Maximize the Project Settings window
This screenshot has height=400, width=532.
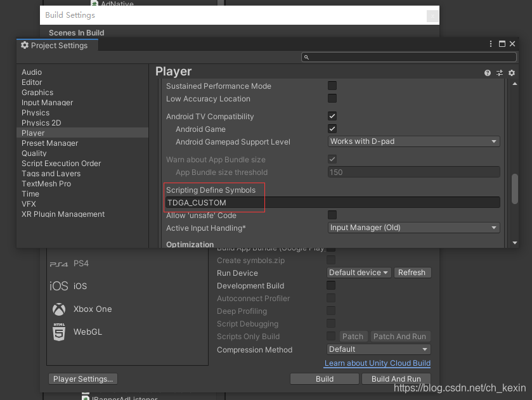(502, 44)
